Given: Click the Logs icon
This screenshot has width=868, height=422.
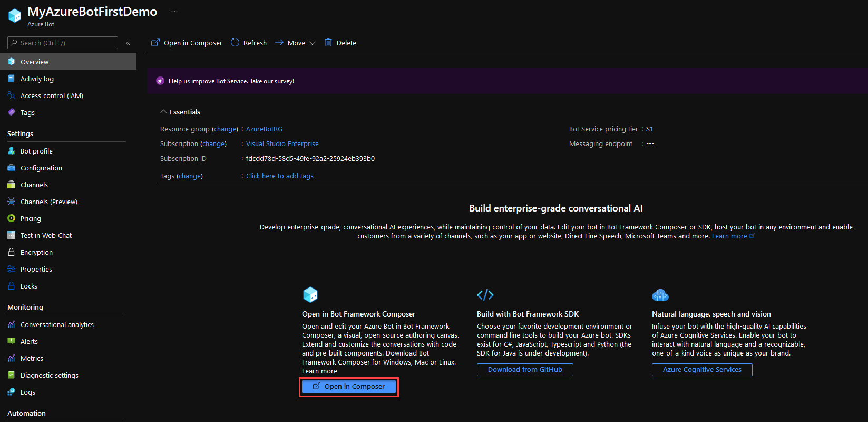Looking at the screenshot, I should click(12, 392).
